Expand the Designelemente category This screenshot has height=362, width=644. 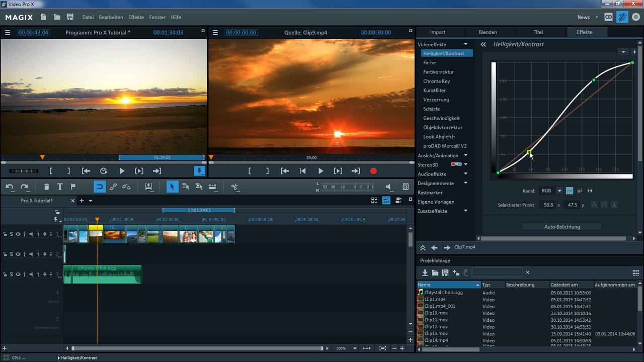[x=465, y=183]
